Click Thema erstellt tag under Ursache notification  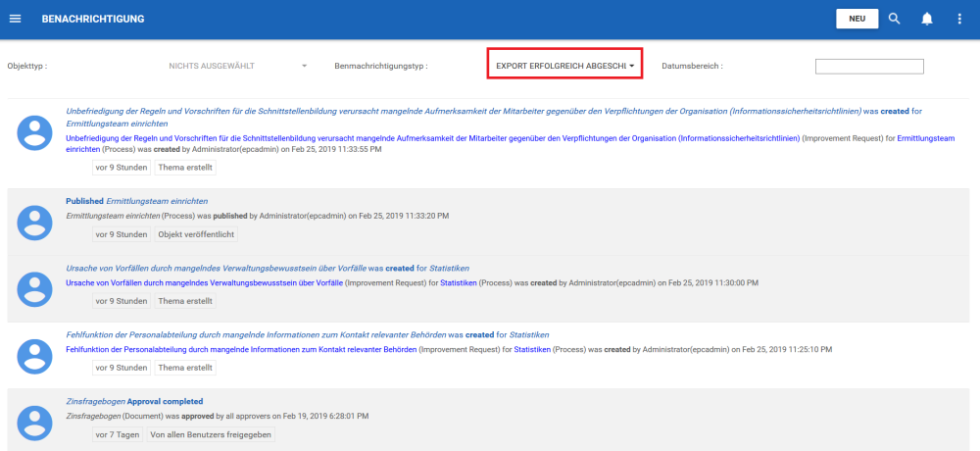[x=185, y=301]
